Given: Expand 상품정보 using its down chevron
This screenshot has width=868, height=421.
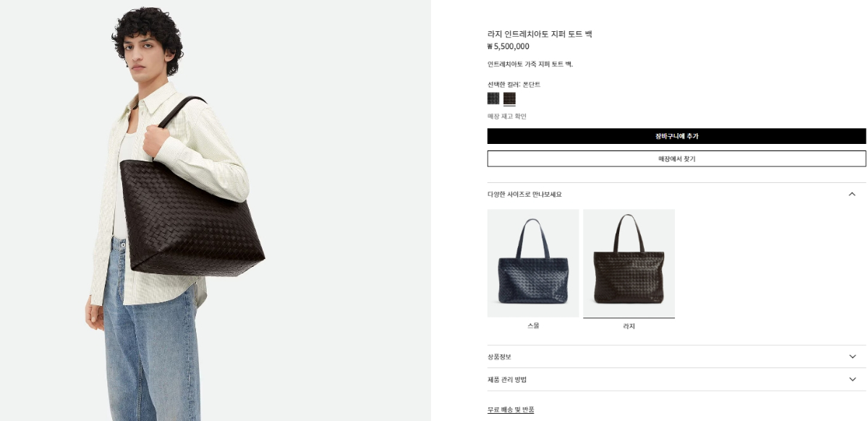Looking at the screenshot, I should click(x=852, y=357).
